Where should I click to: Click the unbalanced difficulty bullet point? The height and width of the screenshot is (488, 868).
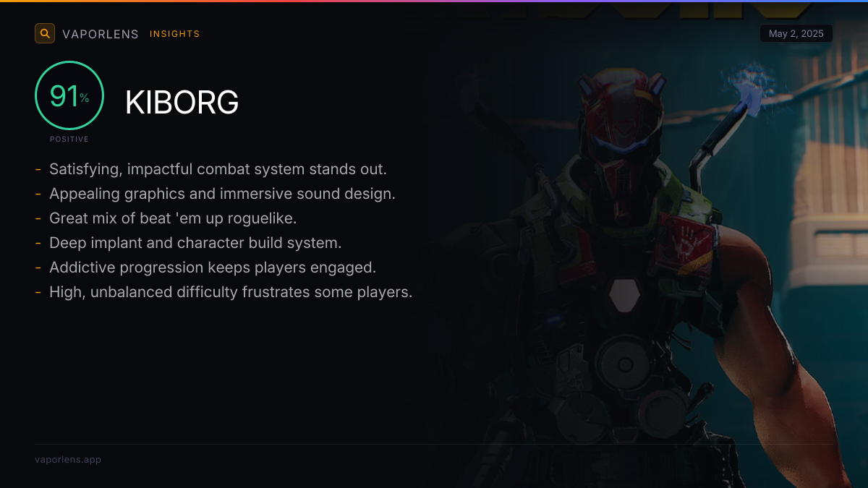231,292
